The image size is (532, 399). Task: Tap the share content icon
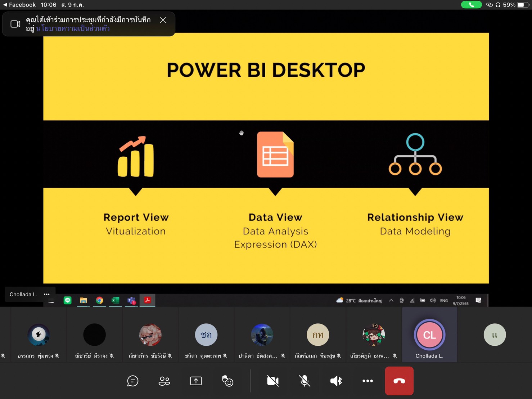196,381
